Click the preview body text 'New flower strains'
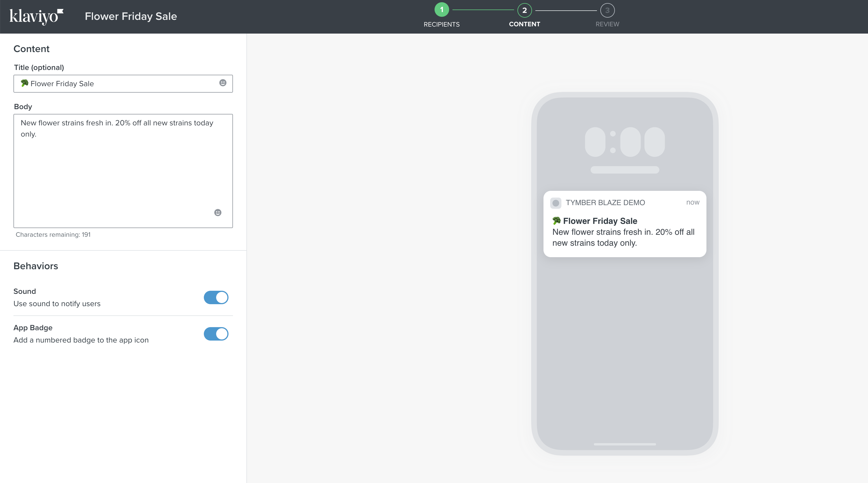 tap(623, 238)
